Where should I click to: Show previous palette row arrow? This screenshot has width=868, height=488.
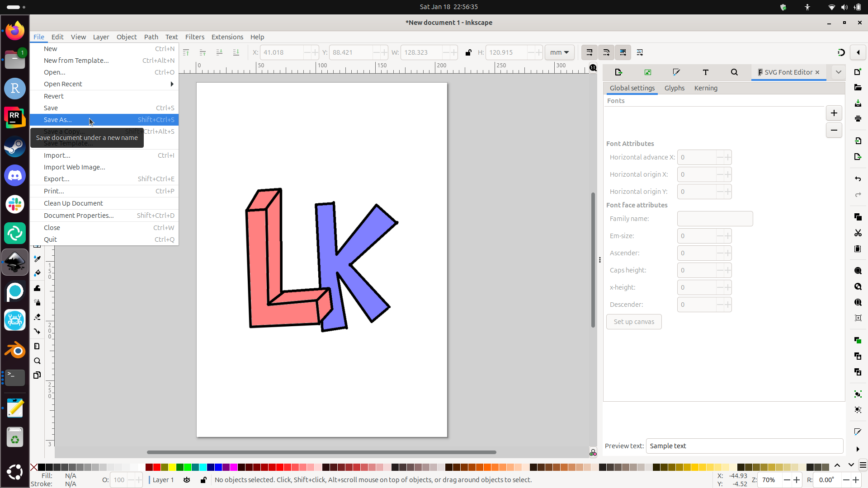837,465
